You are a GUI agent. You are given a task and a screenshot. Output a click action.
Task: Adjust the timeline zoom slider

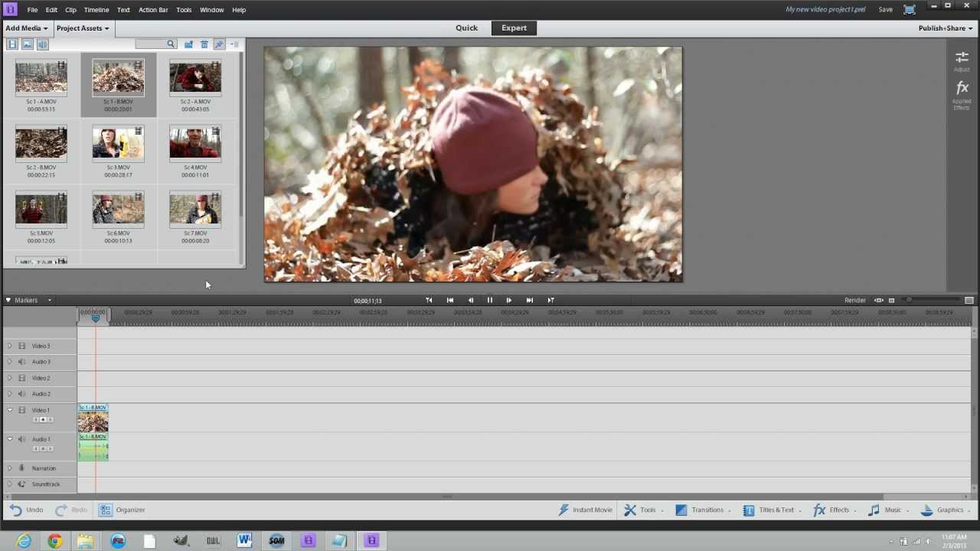tap(910, 300)
